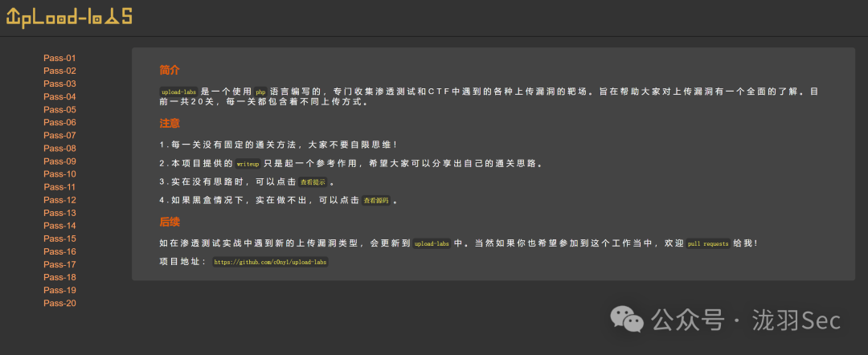The image size is (868, 355).
Task: Open Pass-05 challenge
Action: click(x=59, y=109)
